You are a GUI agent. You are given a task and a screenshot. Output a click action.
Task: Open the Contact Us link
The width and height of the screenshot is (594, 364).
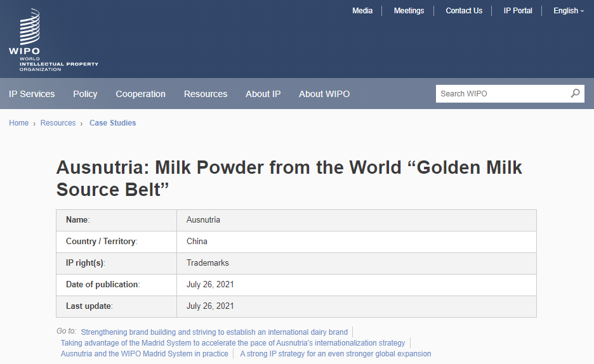coord(464,11)
